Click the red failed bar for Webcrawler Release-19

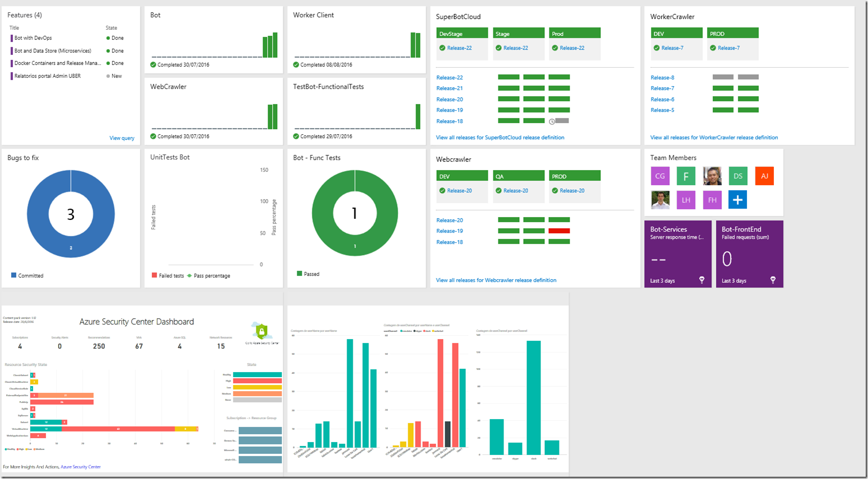tap(559, 231)
